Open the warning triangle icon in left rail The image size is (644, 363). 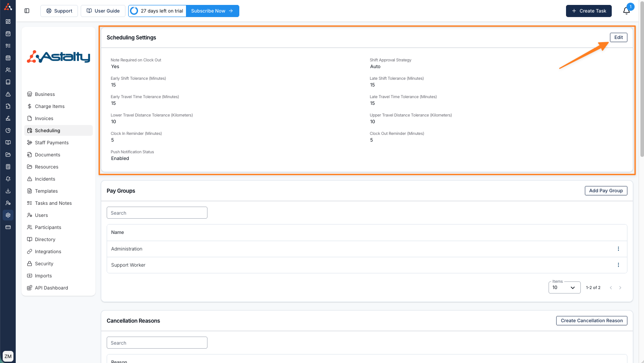pos(8,94)
